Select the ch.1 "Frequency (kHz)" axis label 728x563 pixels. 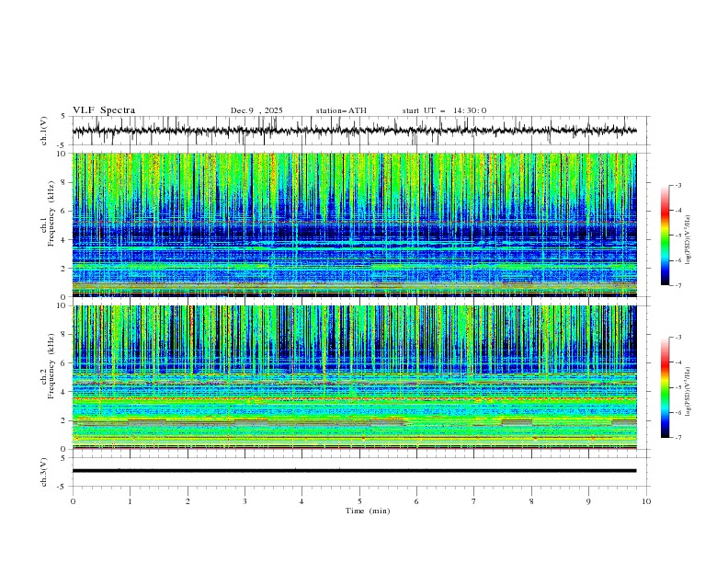click(51, 213)
